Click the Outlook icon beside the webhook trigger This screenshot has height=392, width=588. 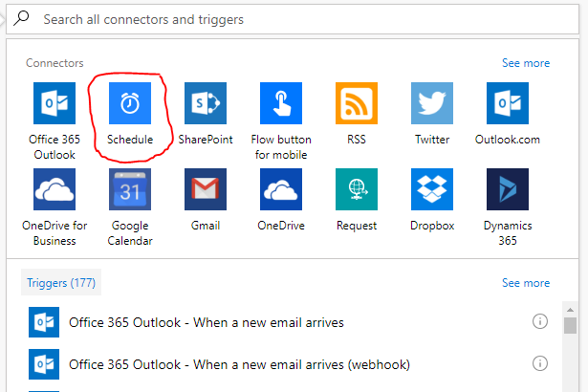point(44,364)
